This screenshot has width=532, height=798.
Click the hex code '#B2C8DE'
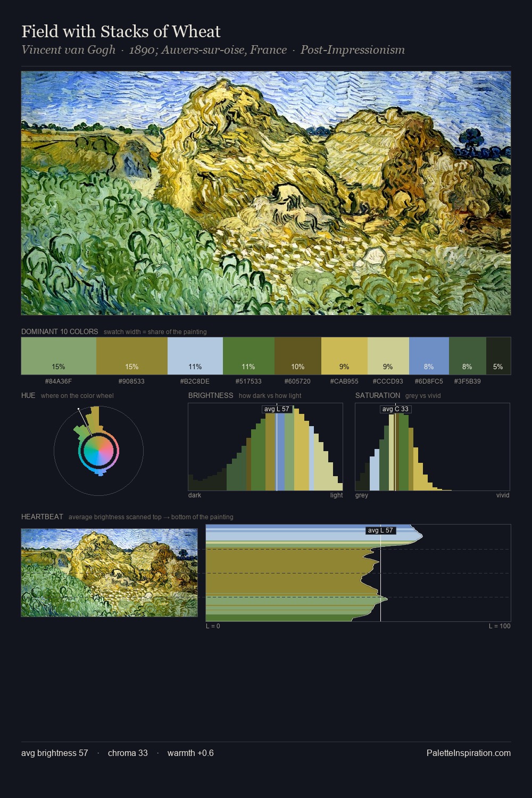[x=195, y=381]
